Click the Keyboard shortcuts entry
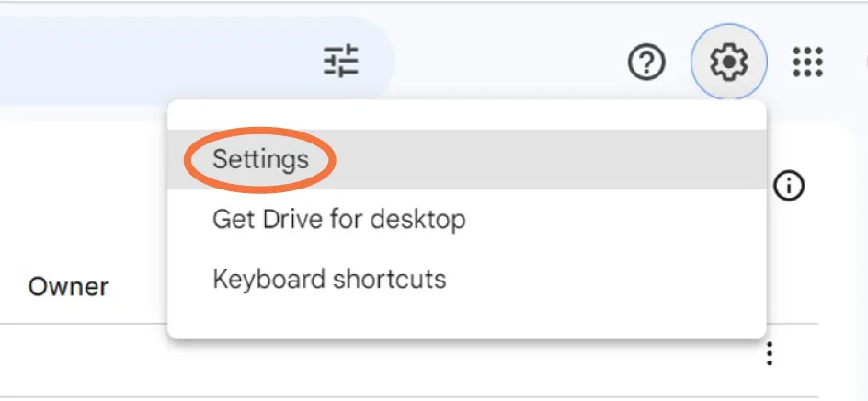Screen dimensions: 868x401 tap(329, 279)
